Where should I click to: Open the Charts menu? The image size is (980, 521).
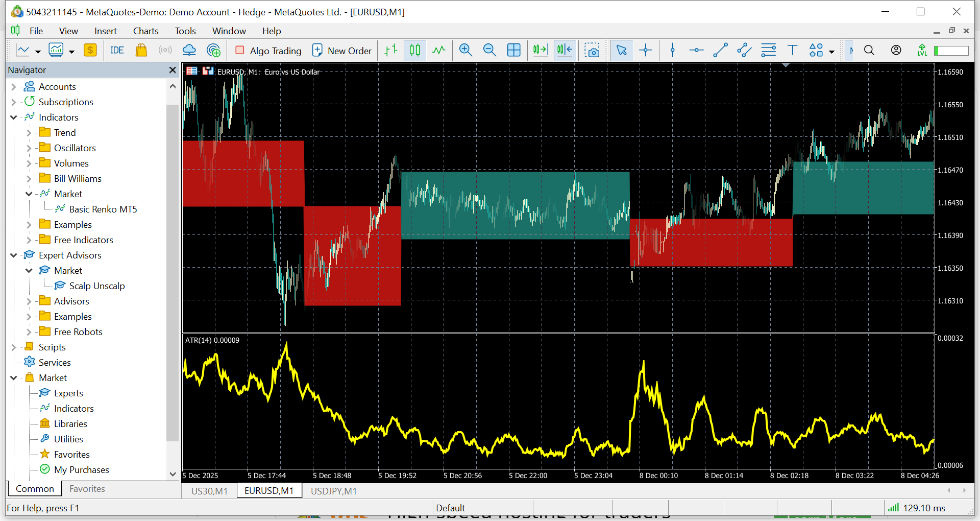[145, 31]
